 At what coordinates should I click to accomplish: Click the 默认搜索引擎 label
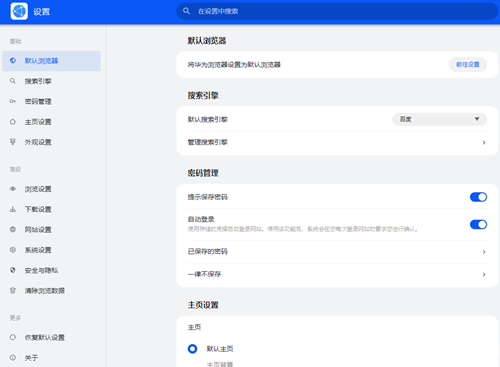(208, 119)
